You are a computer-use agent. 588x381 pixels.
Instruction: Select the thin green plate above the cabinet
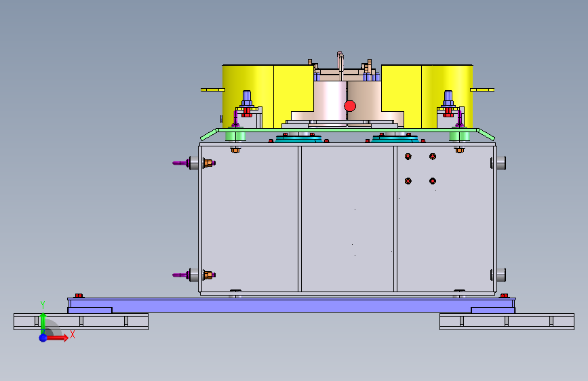(x=348, y=130)
